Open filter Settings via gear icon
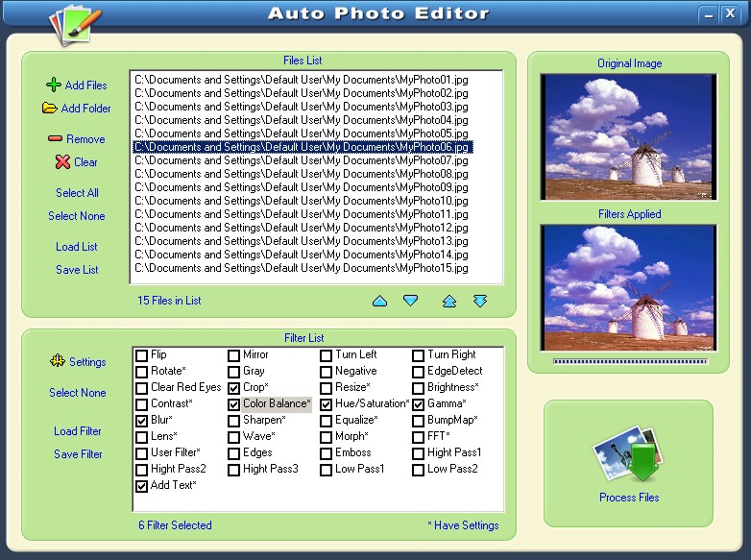Viewport: 751px width, 560px height. pyautogui.click(x=57, y=362)
